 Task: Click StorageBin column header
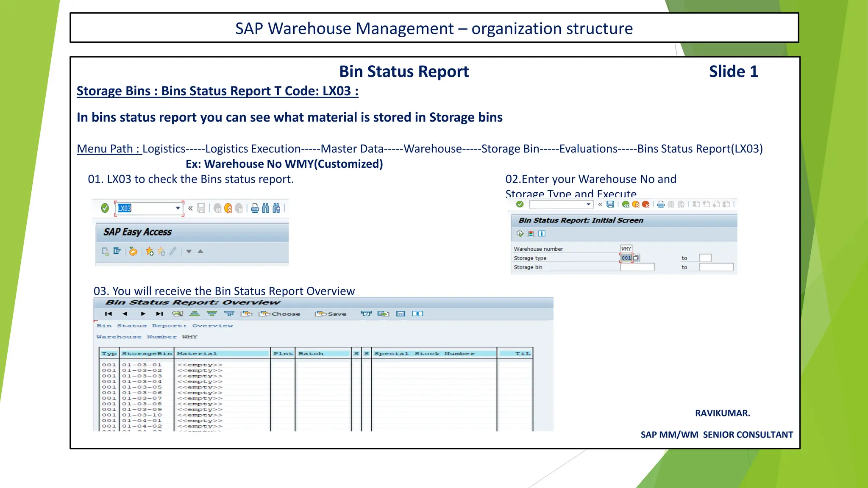(147, 354)
